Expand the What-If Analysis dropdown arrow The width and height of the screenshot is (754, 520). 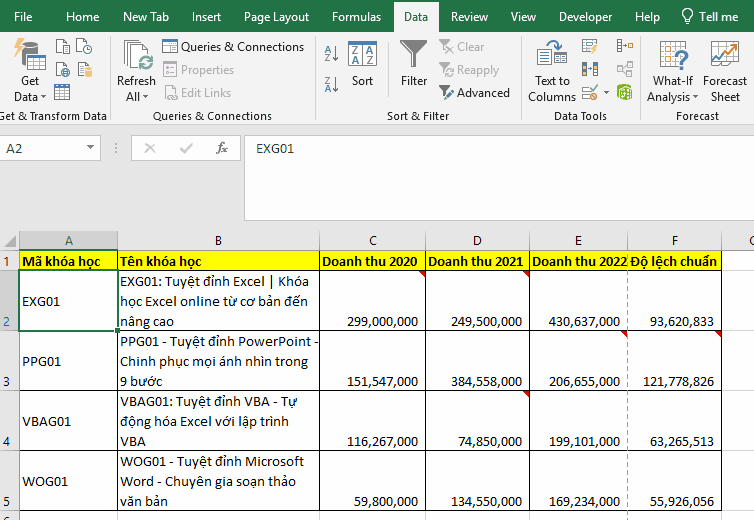[x=695, y=97]
